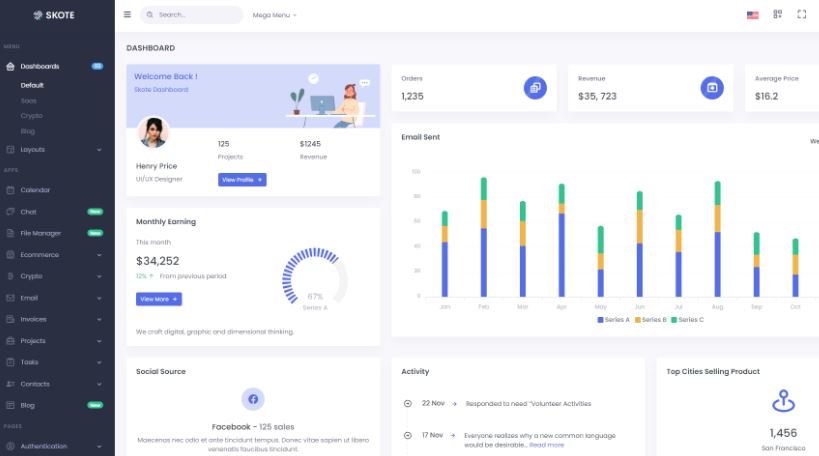
Task: Expand the Layouts chevron
Action: (x=99, y=150)
